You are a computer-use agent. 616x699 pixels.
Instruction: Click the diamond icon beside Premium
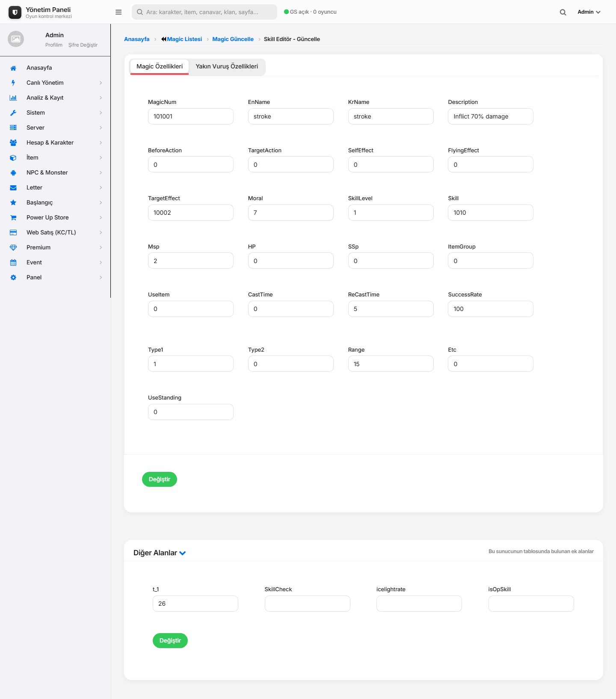click(x=13, y=248)
